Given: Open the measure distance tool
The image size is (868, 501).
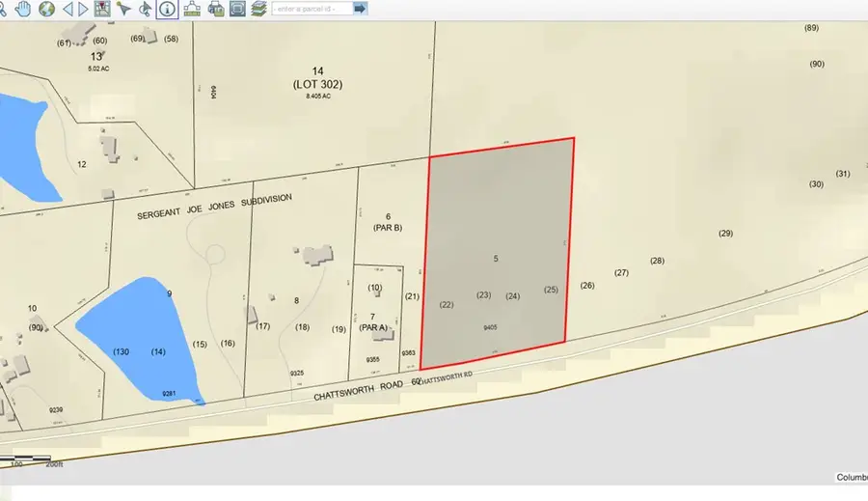Looking at the screenshot, I should coord(192,9).
